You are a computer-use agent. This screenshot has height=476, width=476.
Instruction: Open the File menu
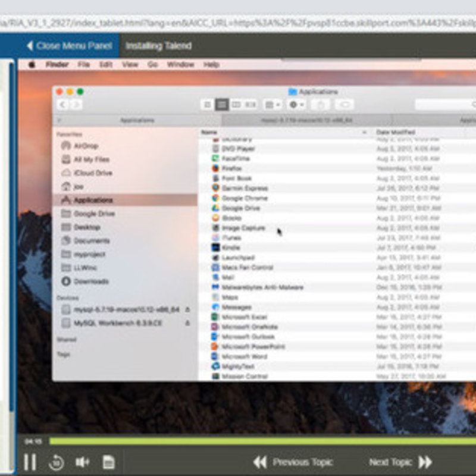pos(83,64)
